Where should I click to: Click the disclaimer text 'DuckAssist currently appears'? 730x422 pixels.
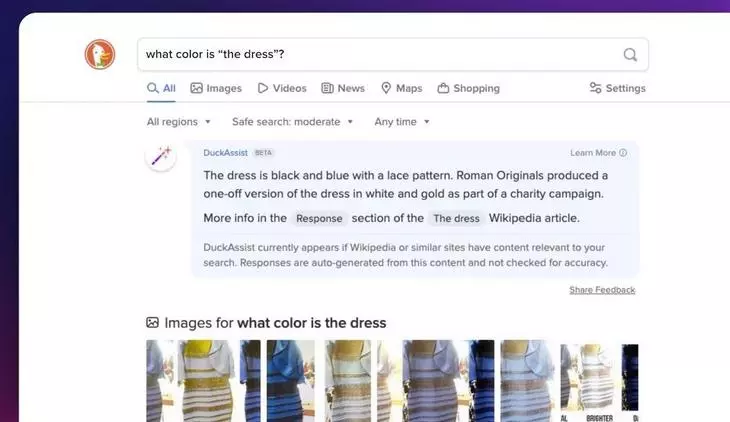point(275,247)
